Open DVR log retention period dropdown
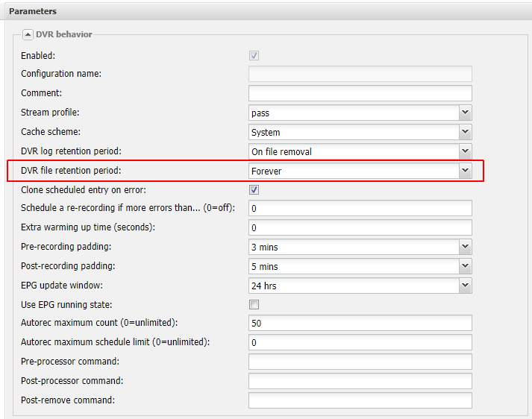532x419 pixels. (465, 151)
